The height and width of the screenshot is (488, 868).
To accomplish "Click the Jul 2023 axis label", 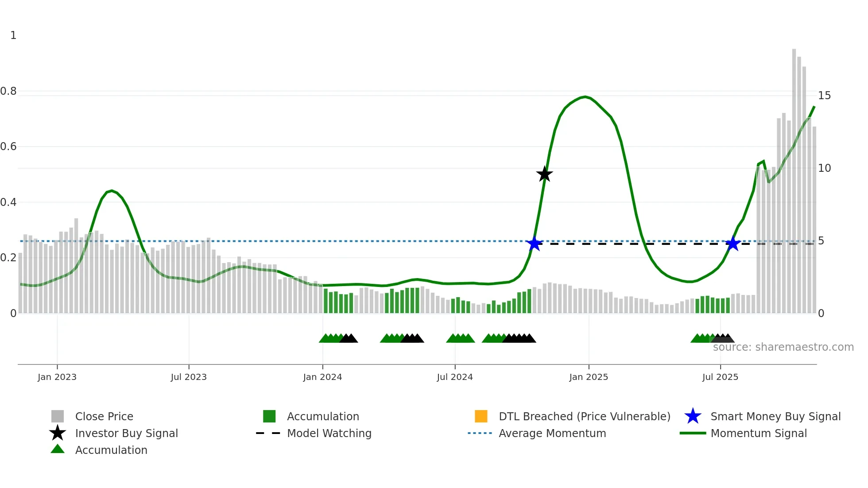I will tap(189, 377).
